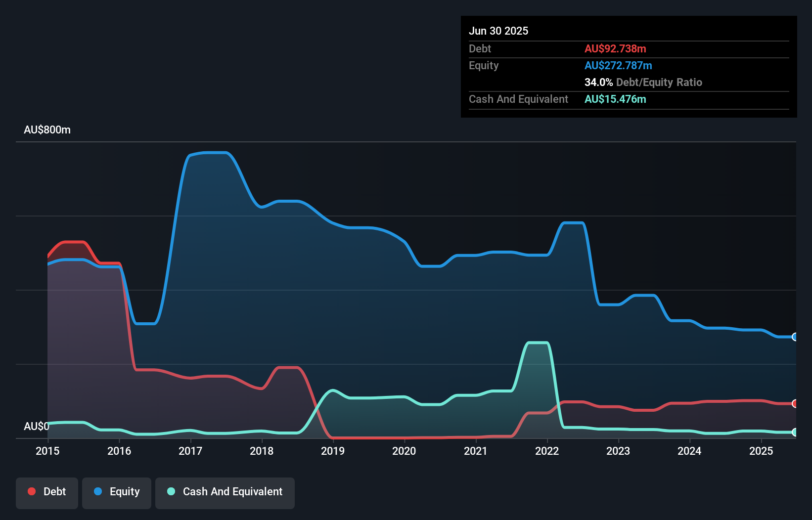The width and height of the screenshot is (812, 520).
Task: Click the AU$0 y-axis label
Action: [37, 426]
